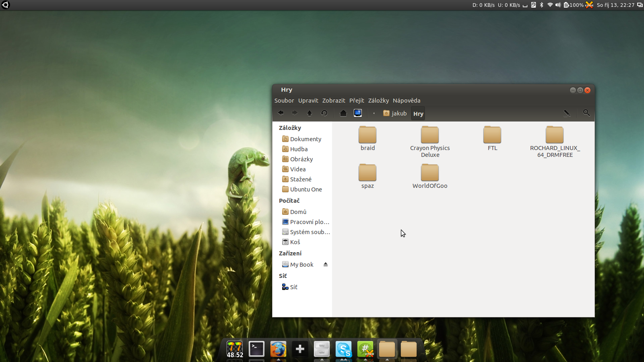This screenshot has width=644, height=362.
Task: Select the Hry path bar button
Action: click(x=418, y=114)
